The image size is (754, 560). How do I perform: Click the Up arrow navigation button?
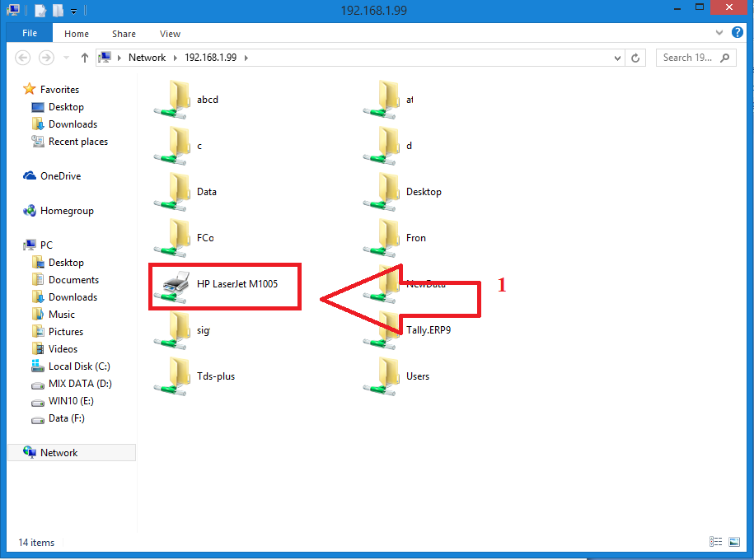coord(84,58)
